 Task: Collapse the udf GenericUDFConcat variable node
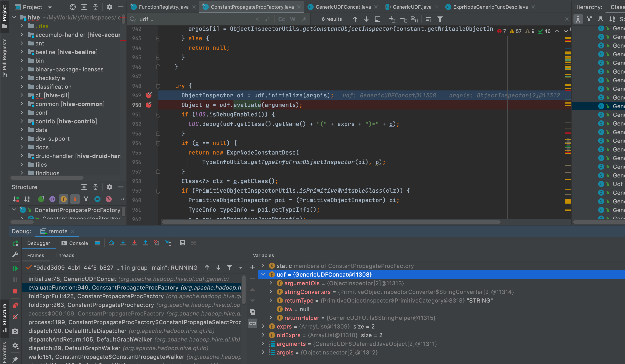point(263,274)
